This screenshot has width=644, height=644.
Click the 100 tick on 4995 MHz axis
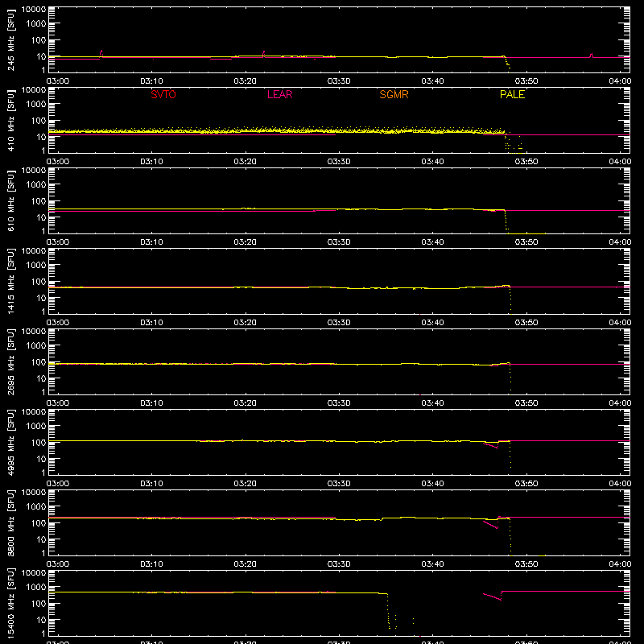[39, 443]
